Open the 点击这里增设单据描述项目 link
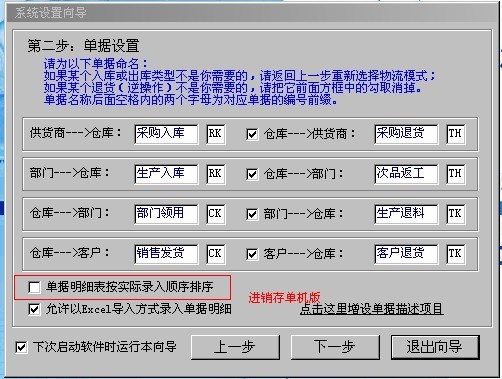Screen dimensions: 502x379 click(x=371, y=309)
